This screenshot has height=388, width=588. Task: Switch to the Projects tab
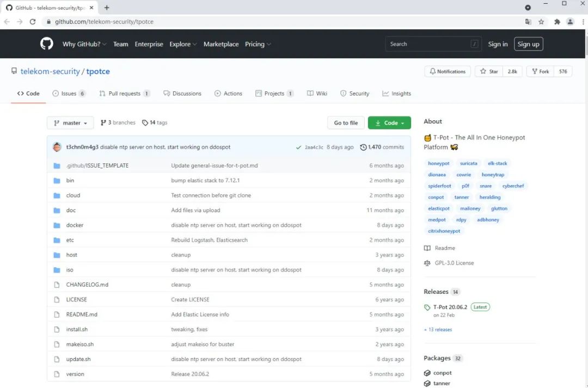[x=274, y=94]
